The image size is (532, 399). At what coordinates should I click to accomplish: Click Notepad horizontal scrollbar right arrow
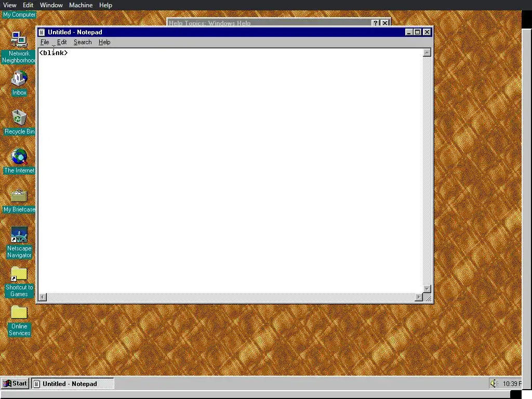click(419, 297)
